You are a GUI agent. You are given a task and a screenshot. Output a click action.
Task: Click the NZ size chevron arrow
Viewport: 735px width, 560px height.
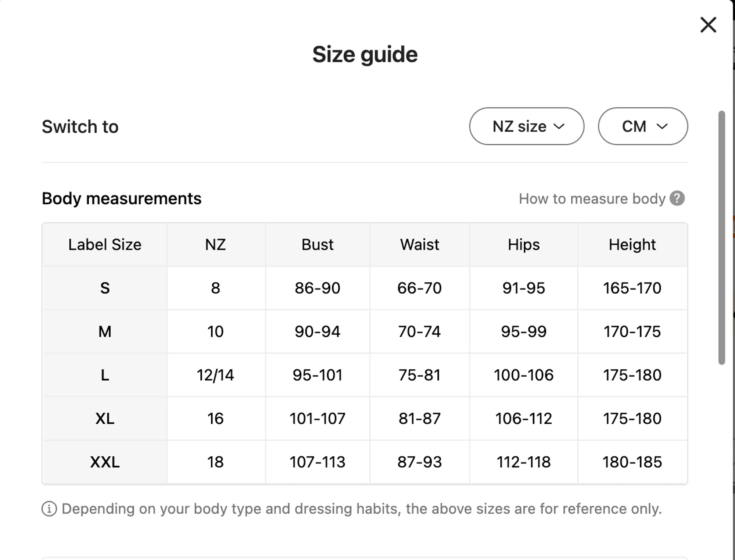coord(559,127)
